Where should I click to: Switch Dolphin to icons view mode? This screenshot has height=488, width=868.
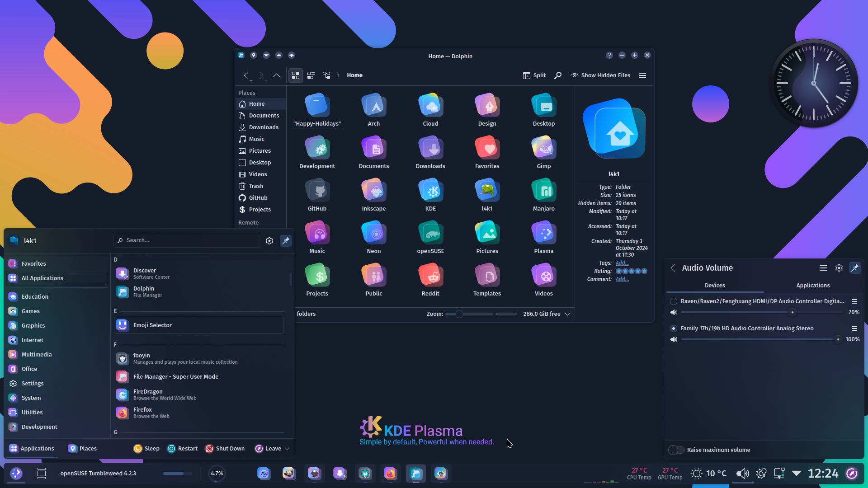(296, 75)
